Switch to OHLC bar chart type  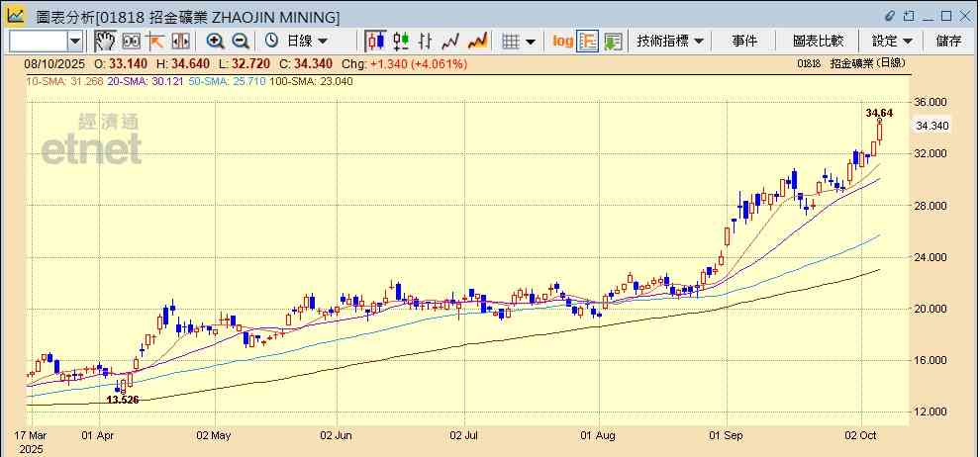pyautogui.click(x=426, y=41)
